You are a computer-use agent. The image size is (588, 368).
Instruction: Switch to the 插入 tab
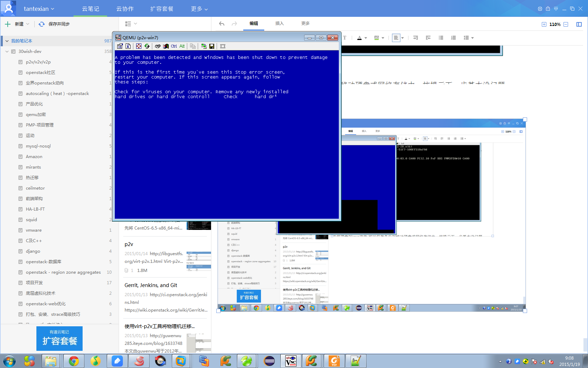(x=280, y=23)
